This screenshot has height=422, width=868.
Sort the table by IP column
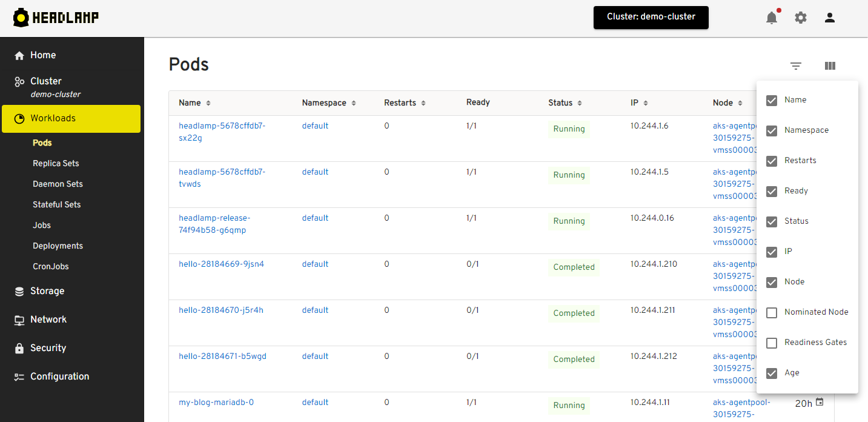point(648,102)
